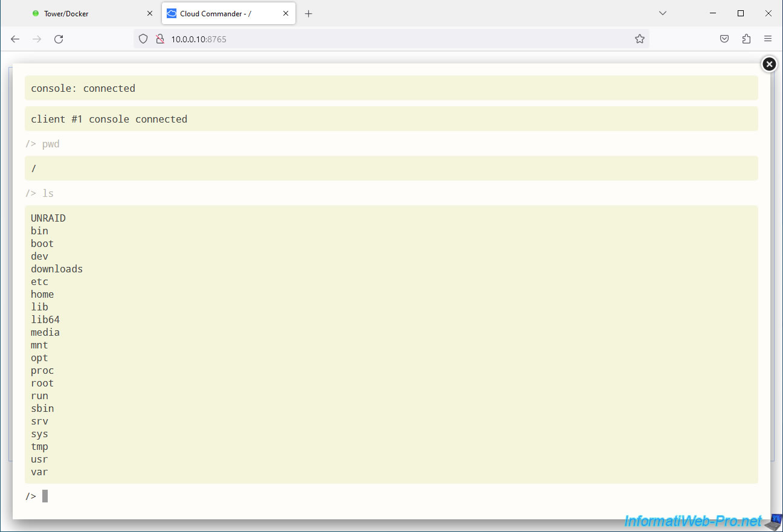This screenshot has height=532, width=783.
Task: Click the insecure connection padlock icon
Action: 159,39
